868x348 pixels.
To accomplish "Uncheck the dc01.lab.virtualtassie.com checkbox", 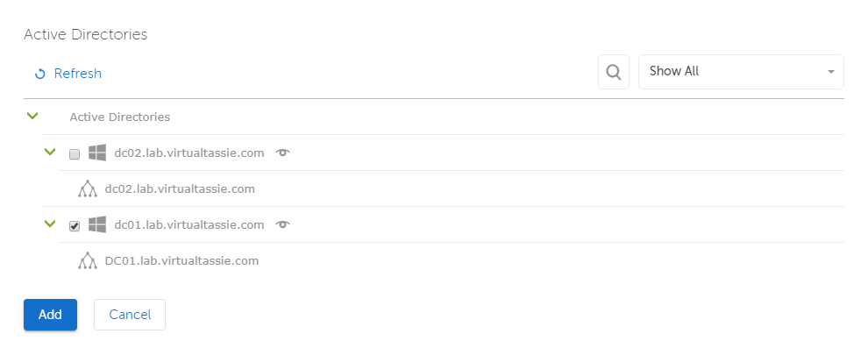I will [x=75, y=226].
